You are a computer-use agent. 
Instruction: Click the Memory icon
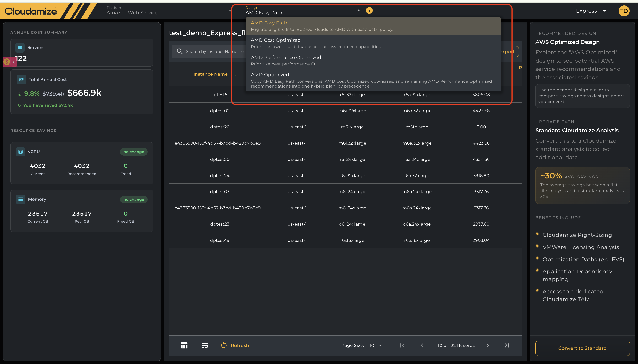click(x=20, y=199)
